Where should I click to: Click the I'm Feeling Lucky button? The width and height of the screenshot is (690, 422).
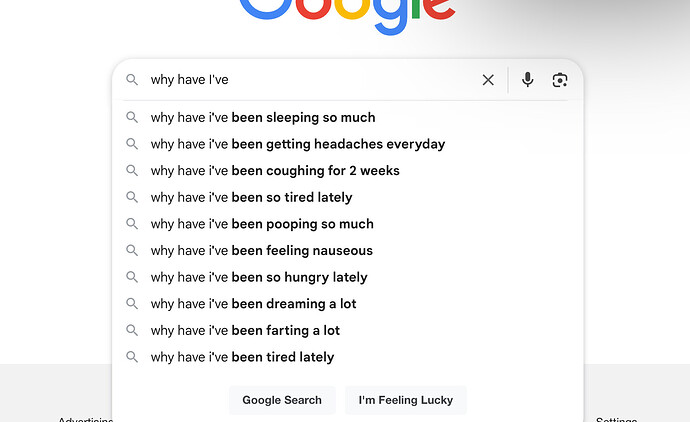pos(406,400)
